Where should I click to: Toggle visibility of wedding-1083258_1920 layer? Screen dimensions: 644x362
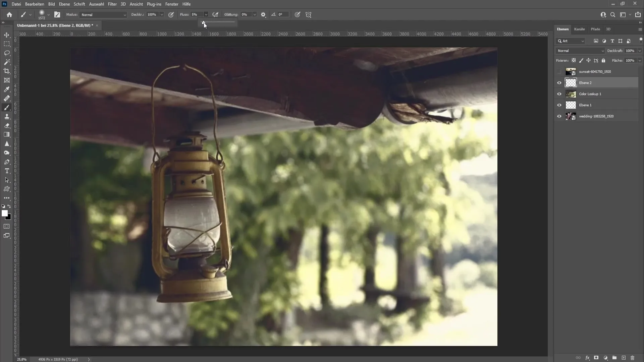[559, 116]
